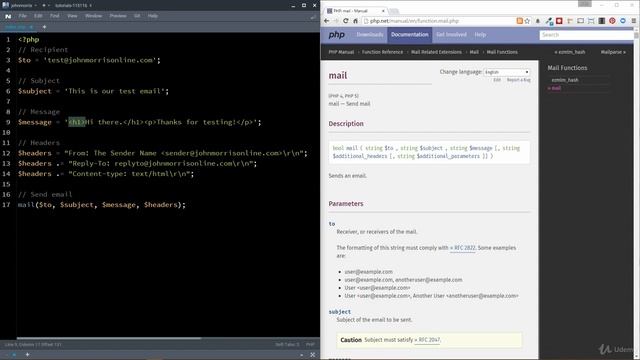Screen dimensions: 640x360
Task: Click the browser home icon
Action: [356, 21]
